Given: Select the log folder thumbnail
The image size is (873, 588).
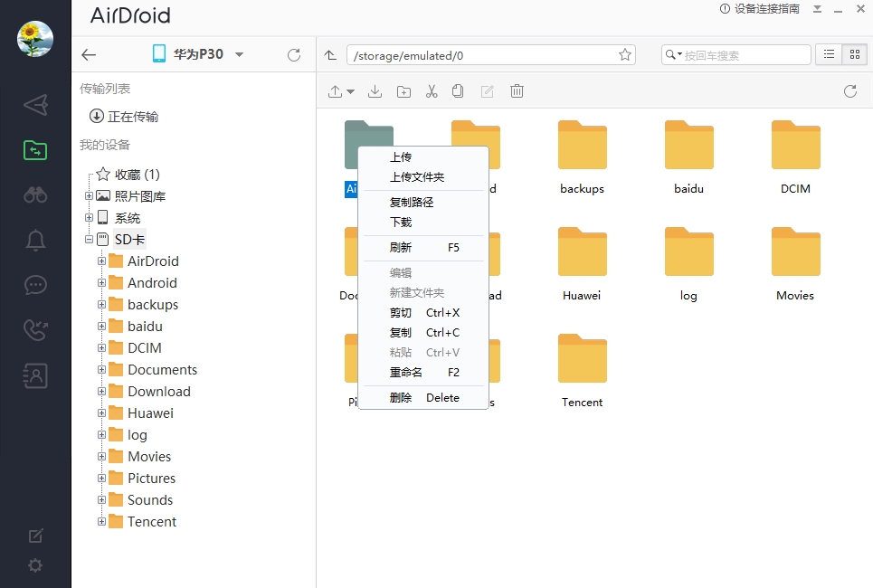Looking at the screenshot, I should pyautogui.click(x=689, y=251).
